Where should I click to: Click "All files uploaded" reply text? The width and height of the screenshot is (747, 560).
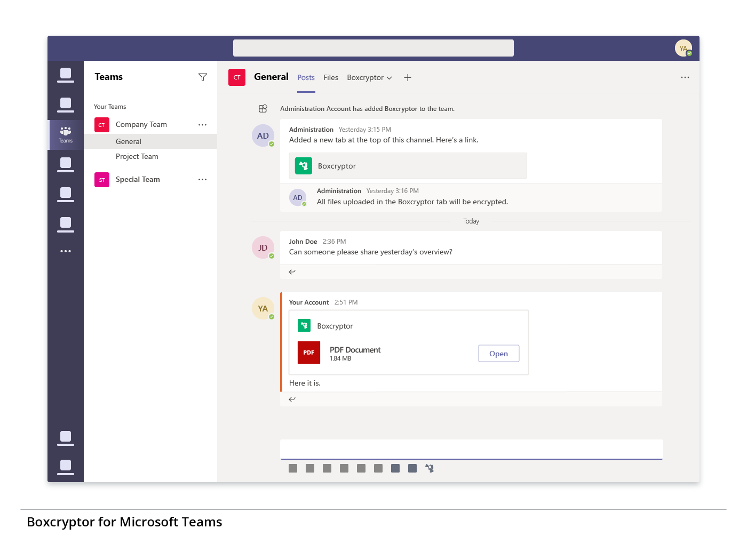[412, 202]
